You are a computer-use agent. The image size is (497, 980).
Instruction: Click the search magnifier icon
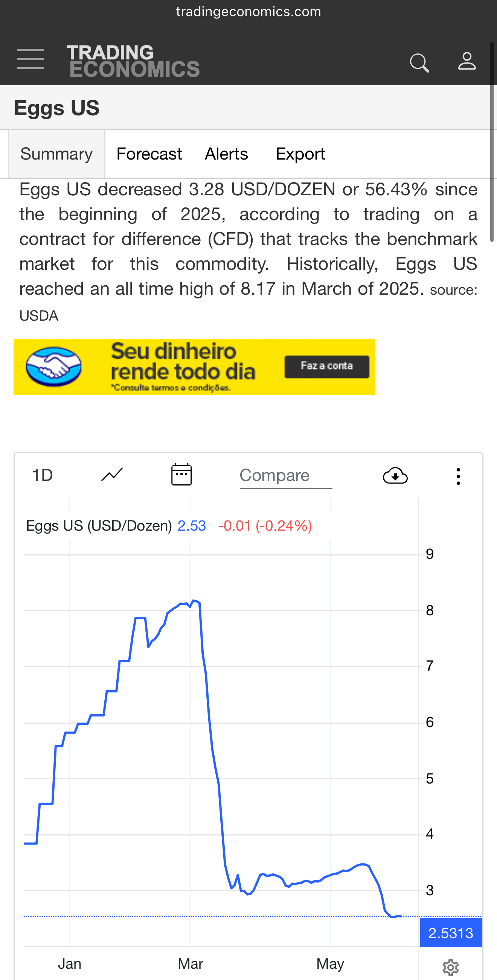(x=419, y=62)
